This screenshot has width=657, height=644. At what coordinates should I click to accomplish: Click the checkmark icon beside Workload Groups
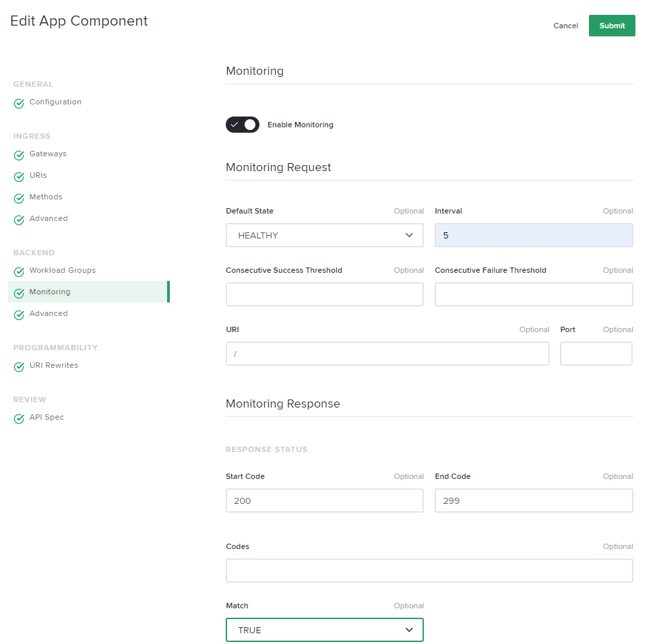click(19, 272)
